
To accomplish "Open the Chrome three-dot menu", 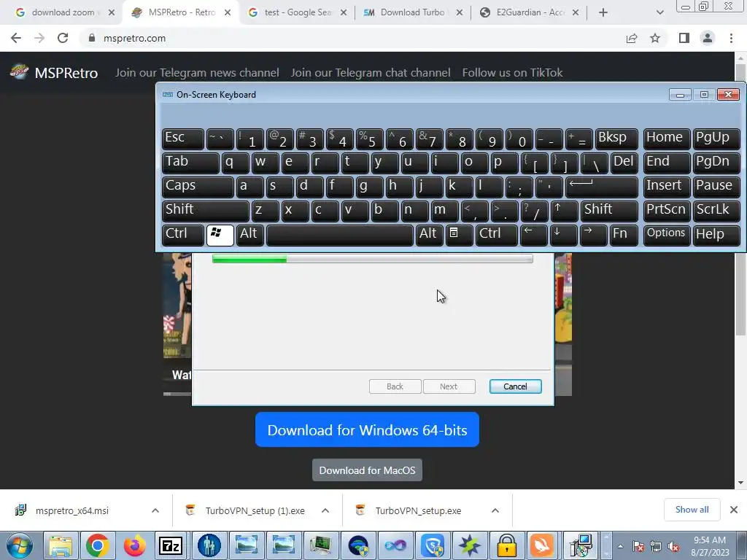I will (x=731, y=38).
